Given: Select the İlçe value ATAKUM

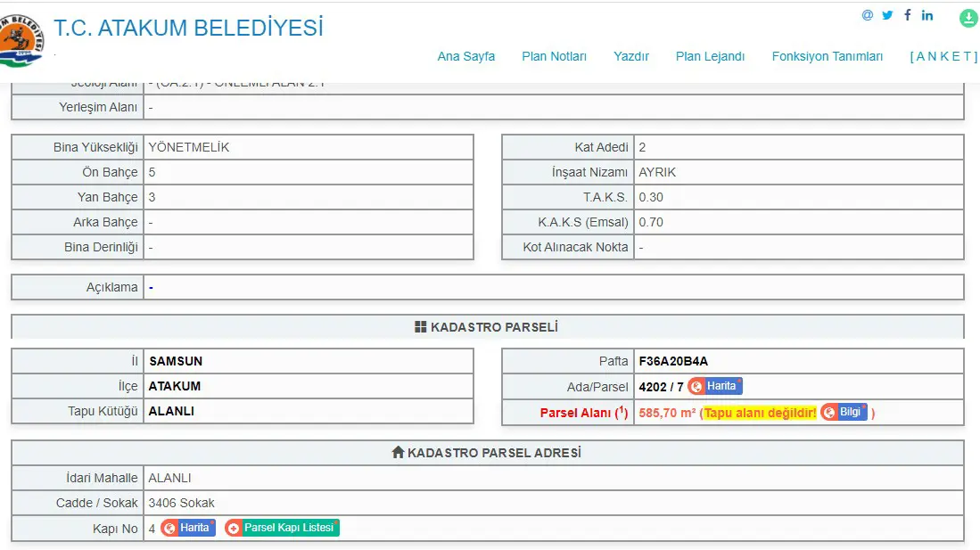Looking at the screenshot, I should pos(175,386).
